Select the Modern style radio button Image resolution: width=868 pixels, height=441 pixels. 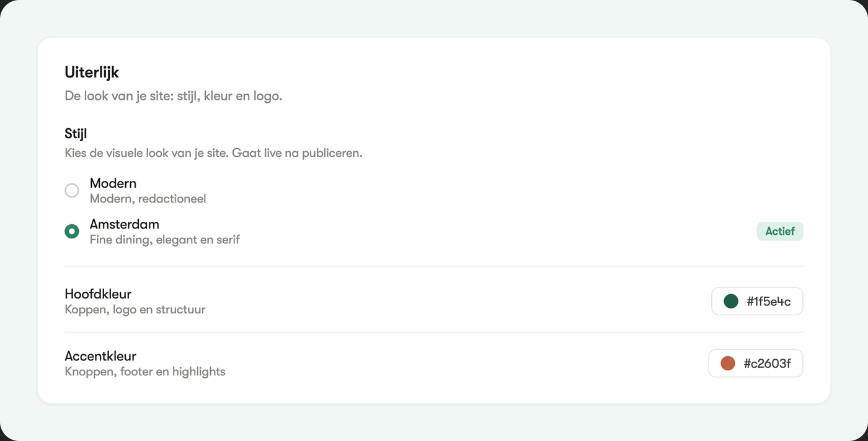[72, 190]
